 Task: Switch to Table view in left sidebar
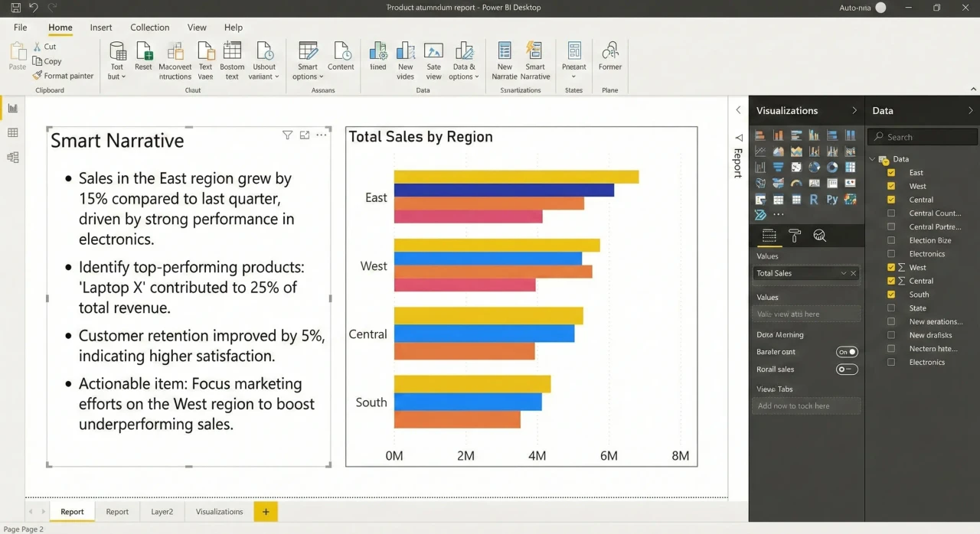pos(12,133)
